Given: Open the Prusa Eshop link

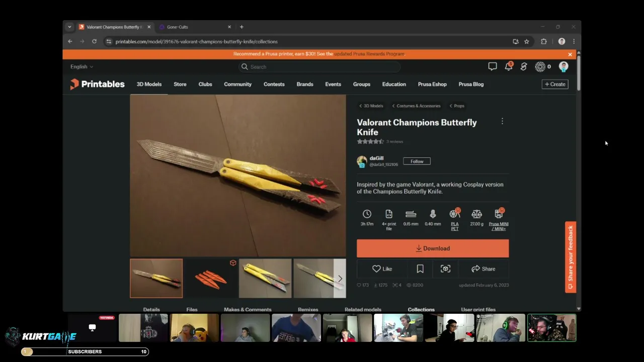Looking at the screenshot, I should (x=432, y=84).
